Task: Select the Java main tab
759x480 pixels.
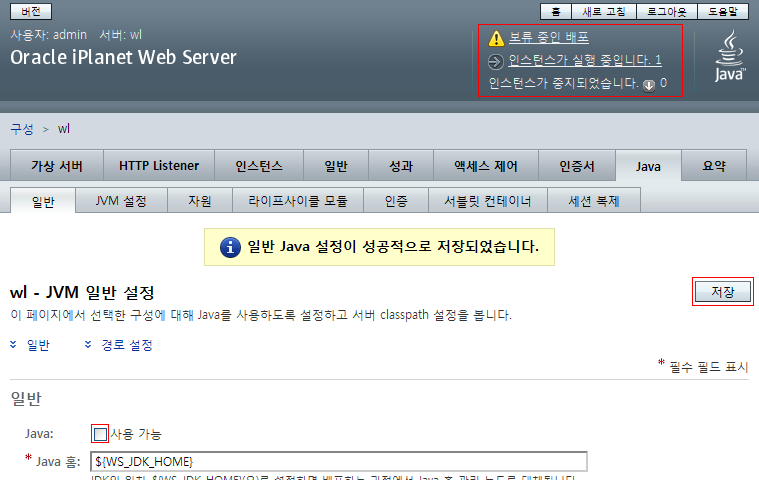Action: tap(648, 166)
